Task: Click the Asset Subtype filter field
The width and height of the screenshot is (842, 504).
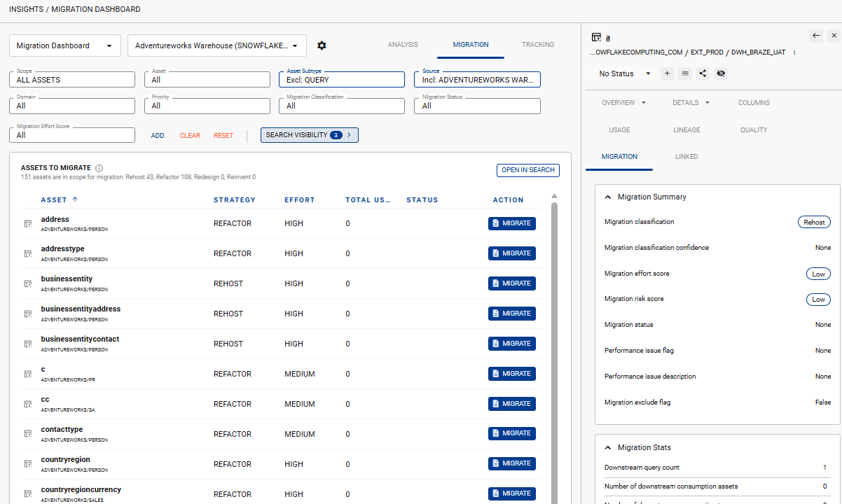Action: coord(342,79)
